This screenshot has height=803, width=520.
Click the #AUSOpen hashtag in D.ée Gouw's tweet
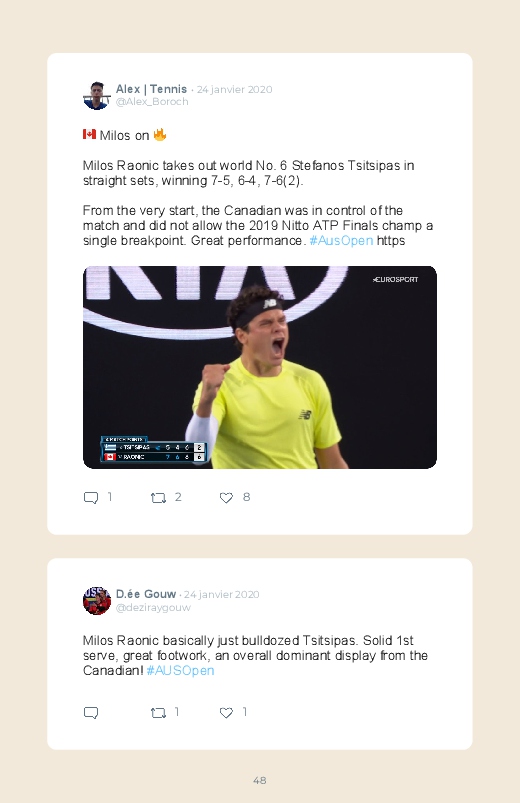pyautogui.click(x=180, y=671)
